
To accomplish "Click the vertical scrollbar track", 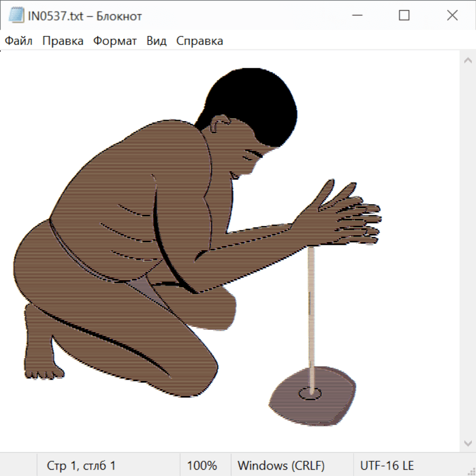I will point(468,251).
